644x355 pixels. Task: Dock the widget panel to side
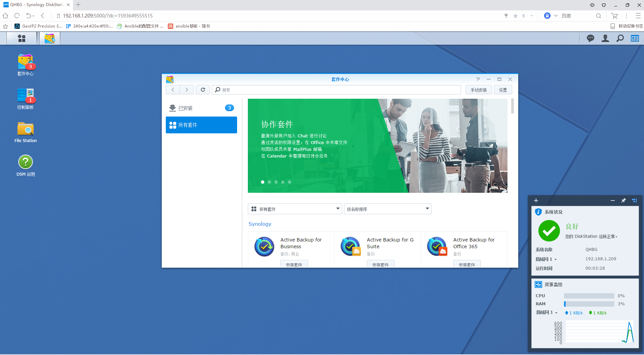coord(634,201)
